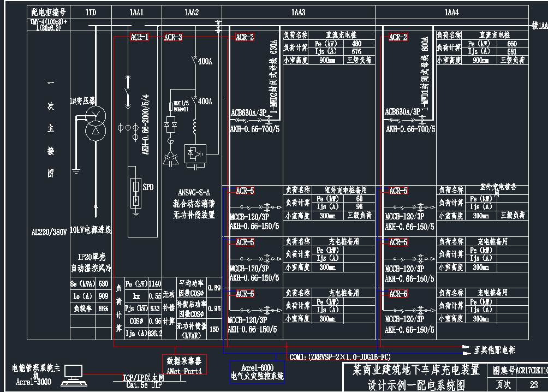This screenshot has width=548, height=392.
Task: Select the 10kV电源进线 label
Action: [91, 230]
